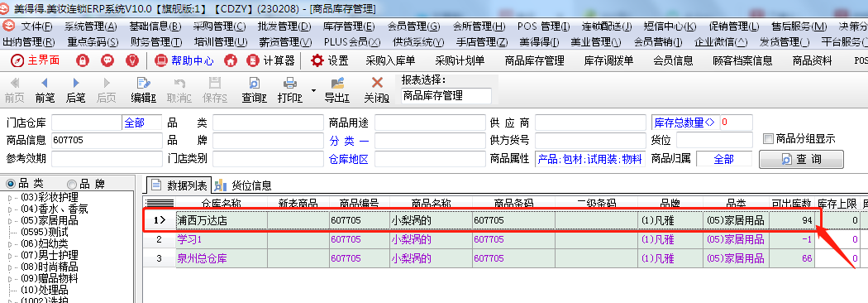The image size is (868, 303).
Task: Open the 门店仓库 全部 selector
Action: click(x=141, y=123)
